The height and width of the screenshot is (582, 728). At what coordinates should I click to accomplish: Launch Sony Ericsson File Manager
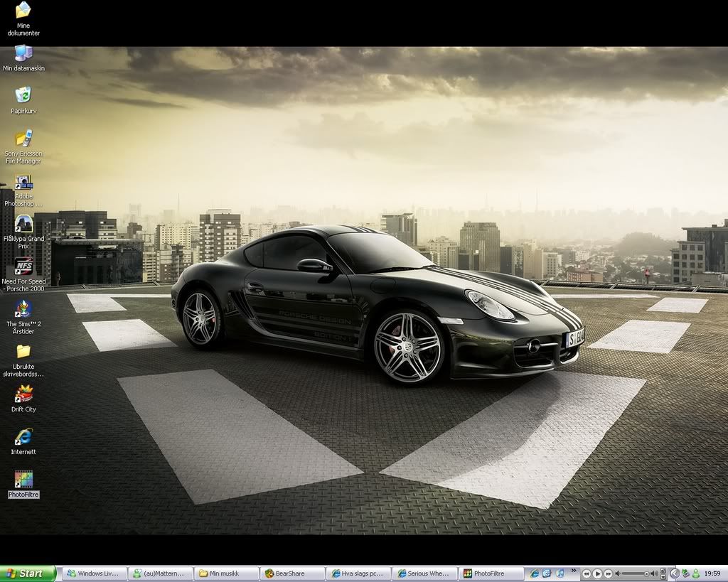[x=23, y=138]
